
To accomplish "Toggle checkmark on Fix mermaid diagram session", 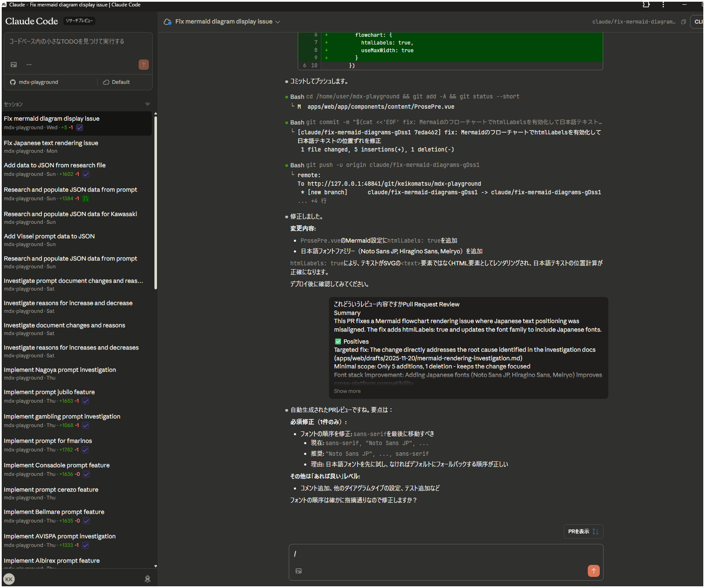I will tap(80, 128).
